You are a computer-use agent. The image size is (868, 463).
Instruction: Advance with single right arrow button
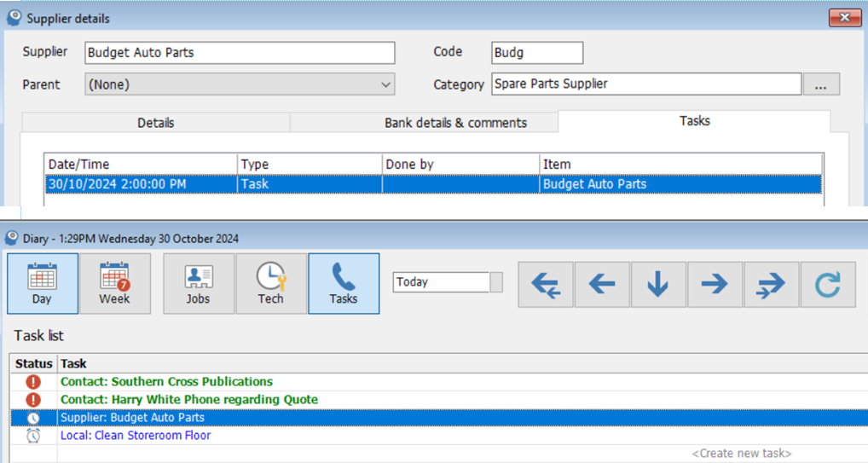pos(715,285)
